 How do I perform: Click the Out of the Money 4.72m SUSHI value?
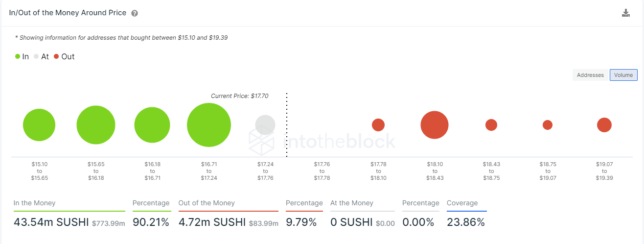[212, 222]
